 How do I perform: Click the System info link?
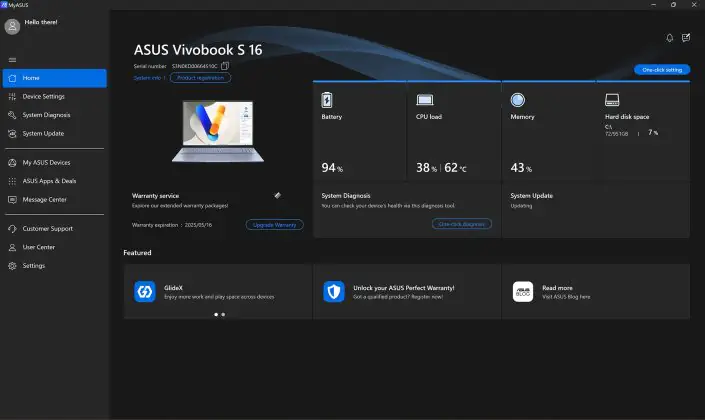(x=147, y=78)
